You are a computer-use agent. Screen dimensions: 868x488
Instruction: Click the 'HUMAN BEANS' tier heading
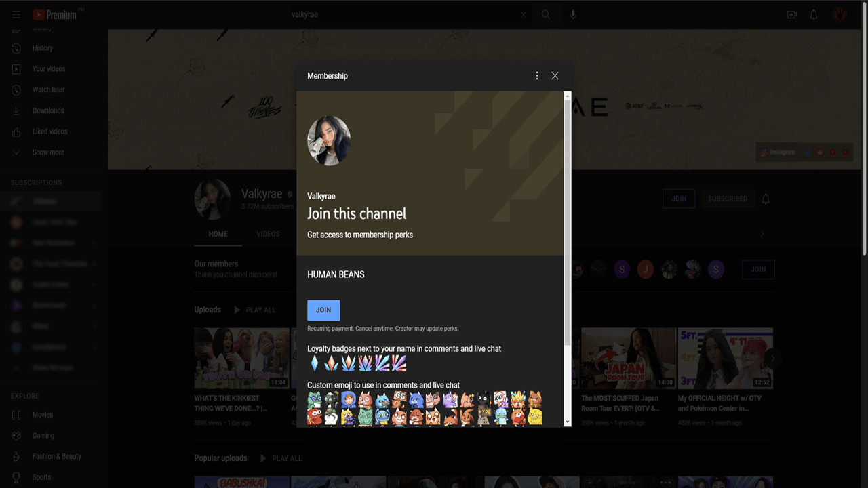coord(336,274)
